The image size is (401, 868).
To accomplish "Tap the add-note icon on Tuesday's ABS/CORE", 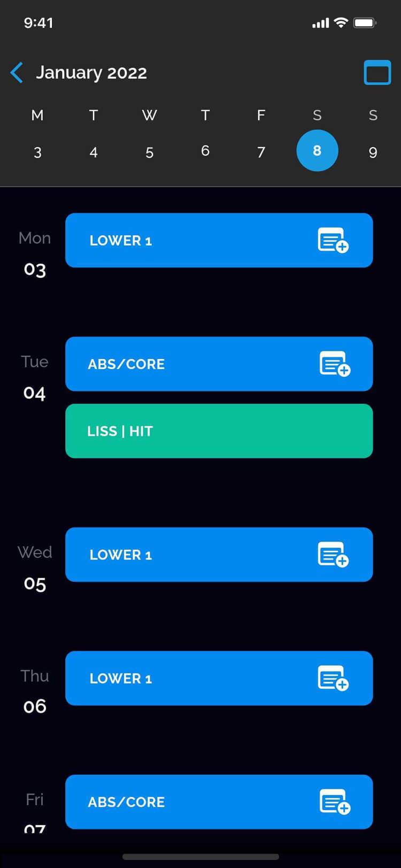I will (x=335, y=364).
